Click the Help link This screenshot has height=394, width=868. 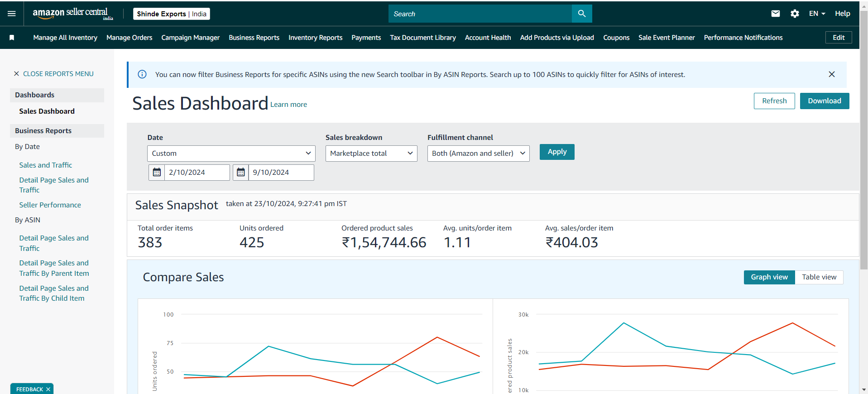(843, 14)
